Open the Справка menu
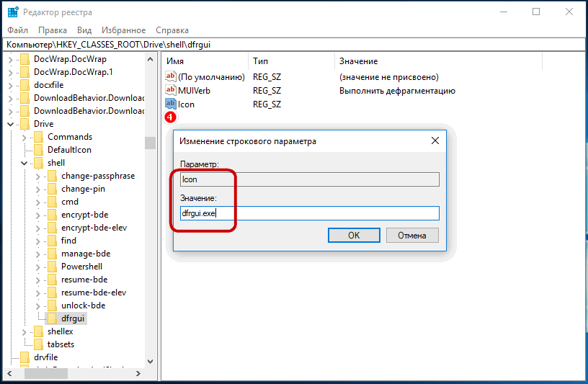This screenshot has width=588, height=384. 172,30
